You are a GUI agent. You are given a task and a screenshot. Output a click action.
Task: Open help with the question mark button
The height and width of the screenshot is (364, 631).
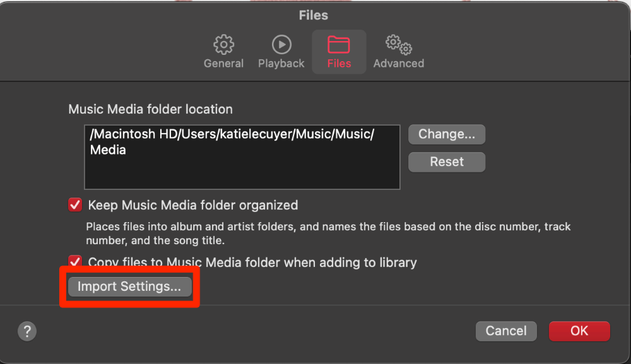tap(28, 331)
